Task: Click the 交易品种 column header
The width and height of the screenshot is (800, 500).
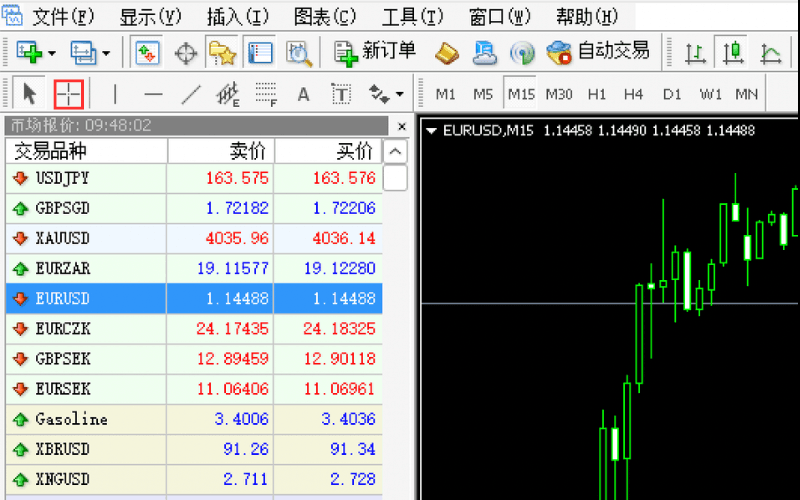Action: point(86,151)
